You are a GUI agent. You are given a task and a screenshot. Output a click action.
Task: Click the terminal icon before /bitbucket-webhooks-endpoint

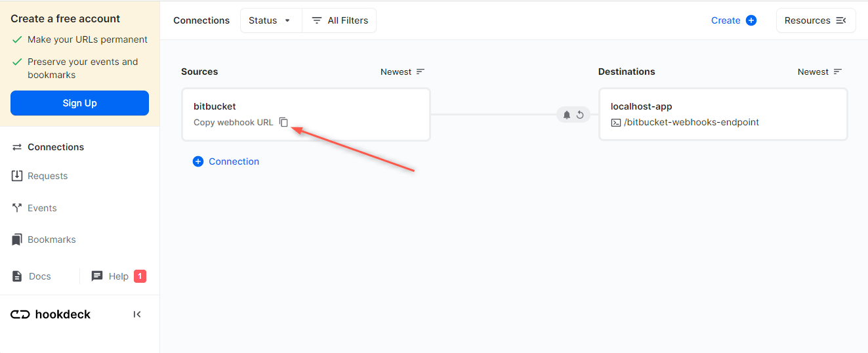616,122
